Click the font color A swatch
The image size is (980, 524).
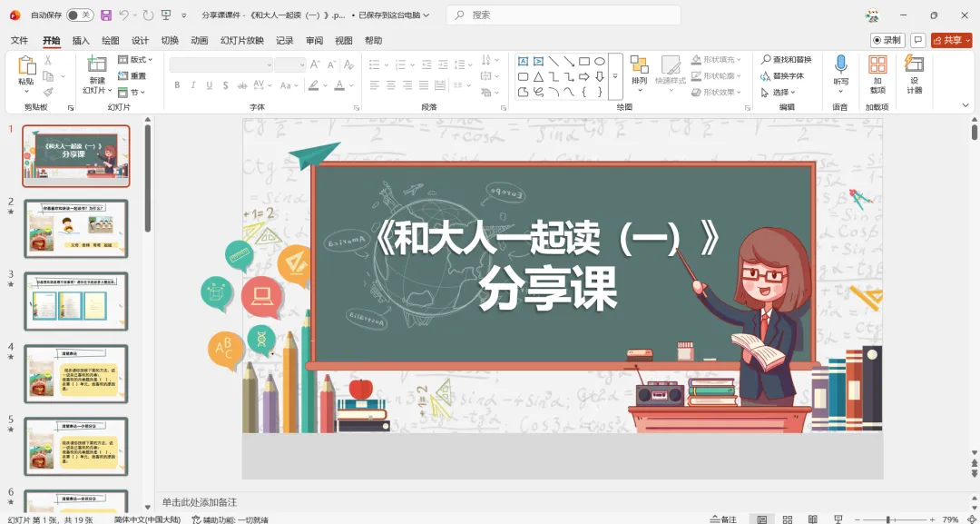(x=339, y=85)
